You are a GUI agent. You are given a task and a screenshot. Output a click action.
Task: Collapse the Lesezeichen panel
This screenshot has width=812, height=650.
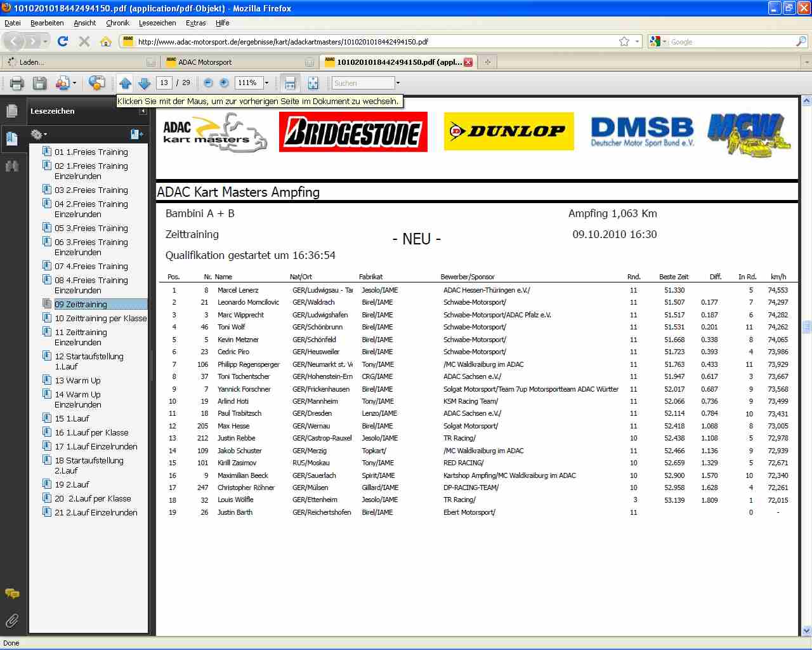(x=143, y=111)
